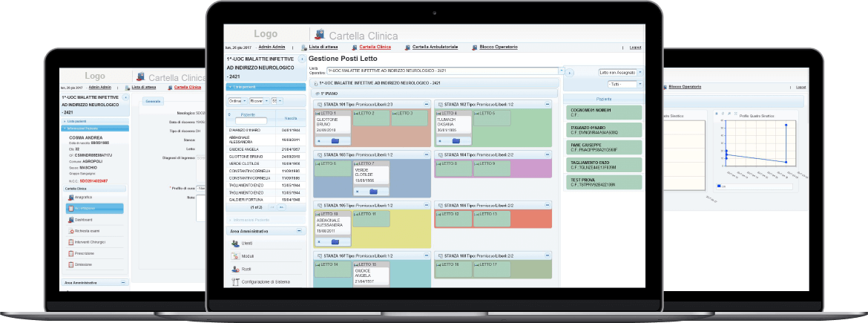Image resolution: width=868 pixels, height=323 pixels.
Task: Open Lista di attesa in left window
Action: [143, 87]
